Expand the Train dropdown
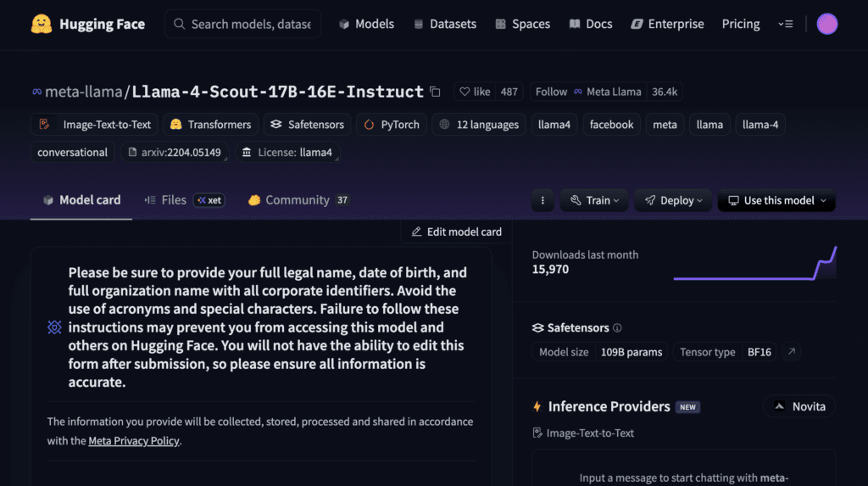 click(x=594, y=201)
